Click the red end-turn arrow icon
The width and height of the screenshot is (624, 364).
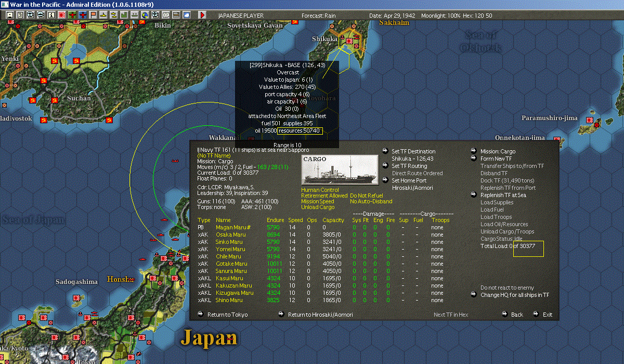(202, 15)
